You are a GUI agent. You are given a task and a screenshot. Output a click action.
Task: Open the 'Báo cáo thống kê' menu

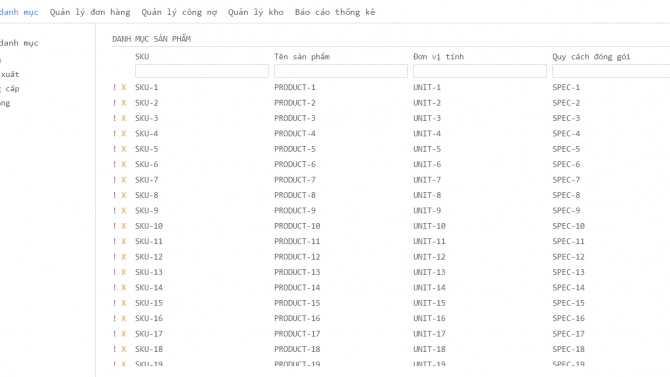click(335, 12)
